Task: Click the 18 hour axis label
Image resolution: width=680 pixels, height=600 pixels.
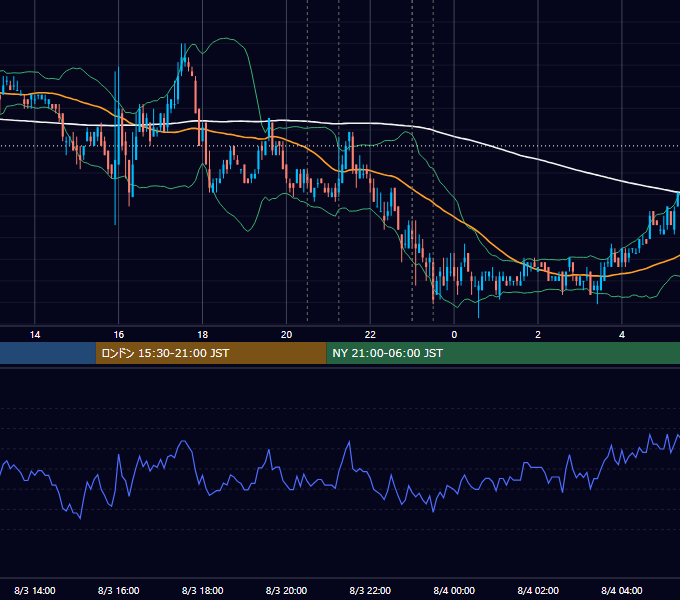Action: [203, 335]
